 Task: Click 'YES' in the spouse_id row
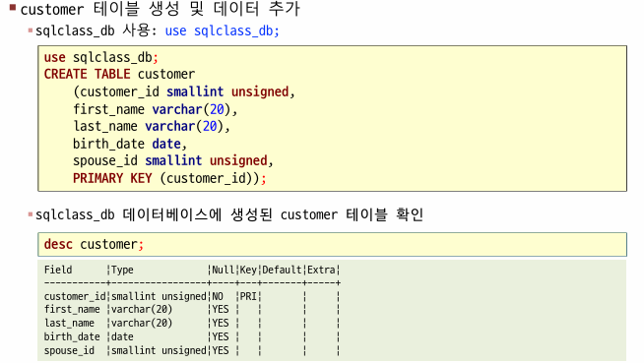tap(221, 350)
